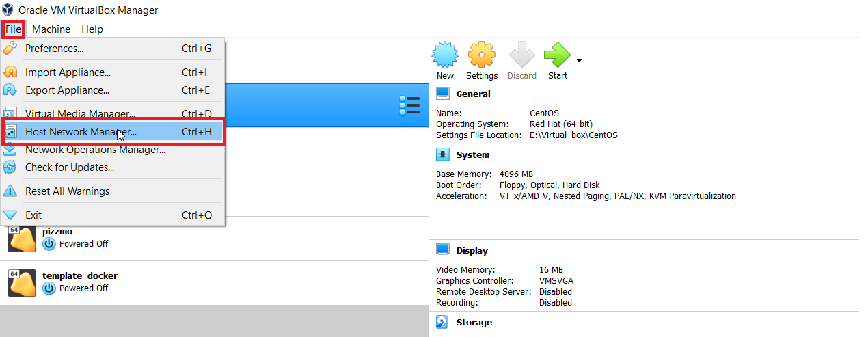Select Export Appliance menu entry
The height and width of the screenshot is (337, 868).
pyautogui.click(x=113, y=90)
